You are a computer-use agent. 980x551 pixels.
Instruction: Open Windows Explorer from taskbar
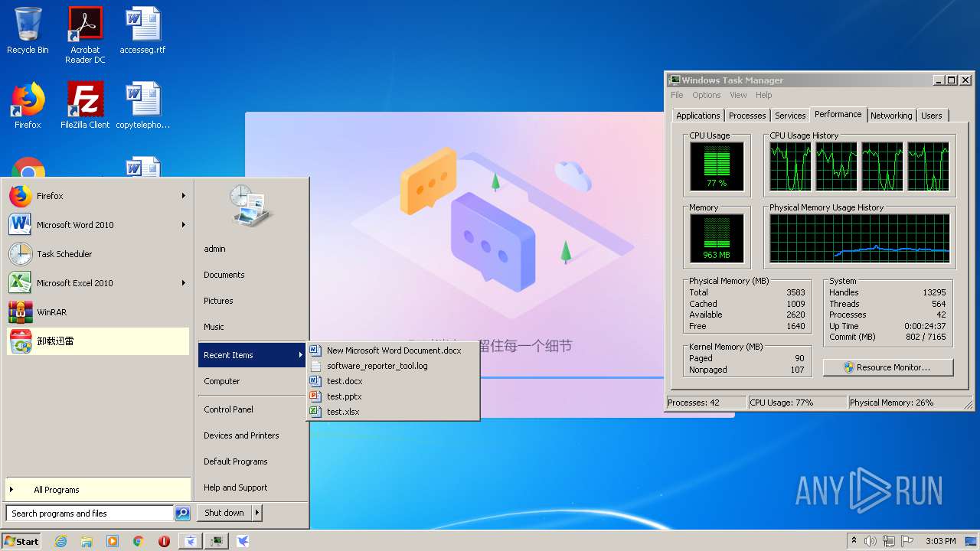[x=87, y=541]
